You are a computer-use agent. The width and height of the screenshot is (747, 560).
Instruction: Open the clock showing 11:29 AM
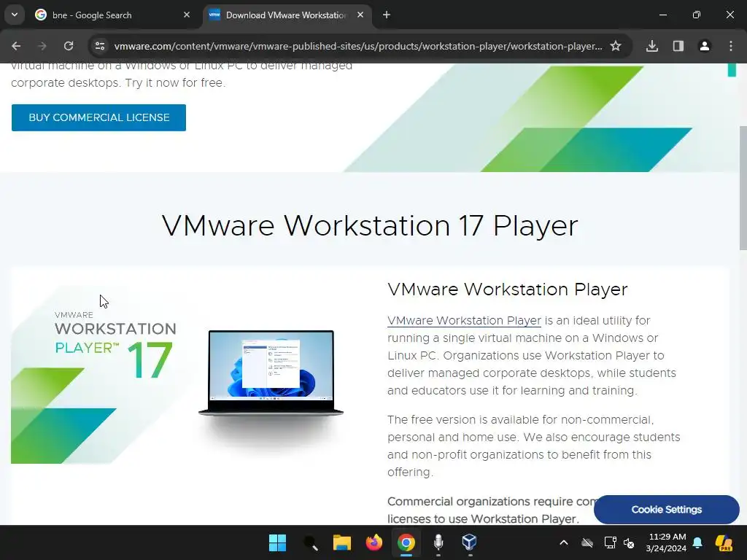[666, 542]
